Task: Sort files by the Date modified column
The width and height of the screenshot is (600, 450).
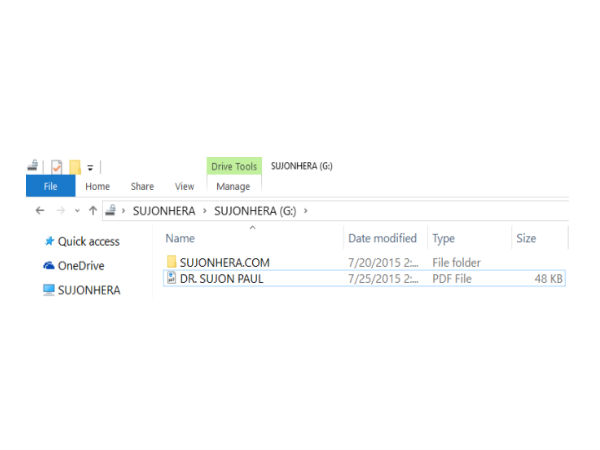Action: click(382, 239)
